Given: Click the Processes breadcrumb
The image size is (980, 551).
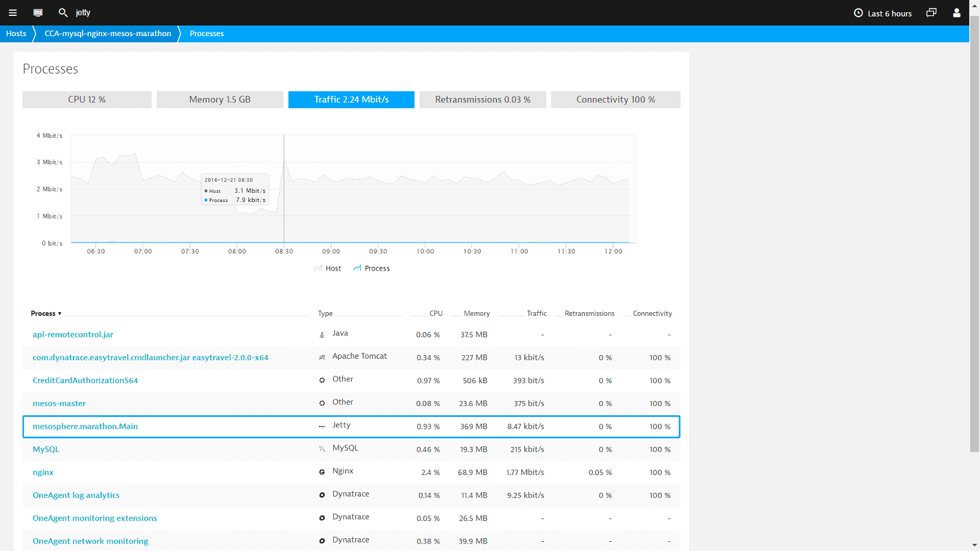Looking at the screenshot, I should tap(206, 34).
